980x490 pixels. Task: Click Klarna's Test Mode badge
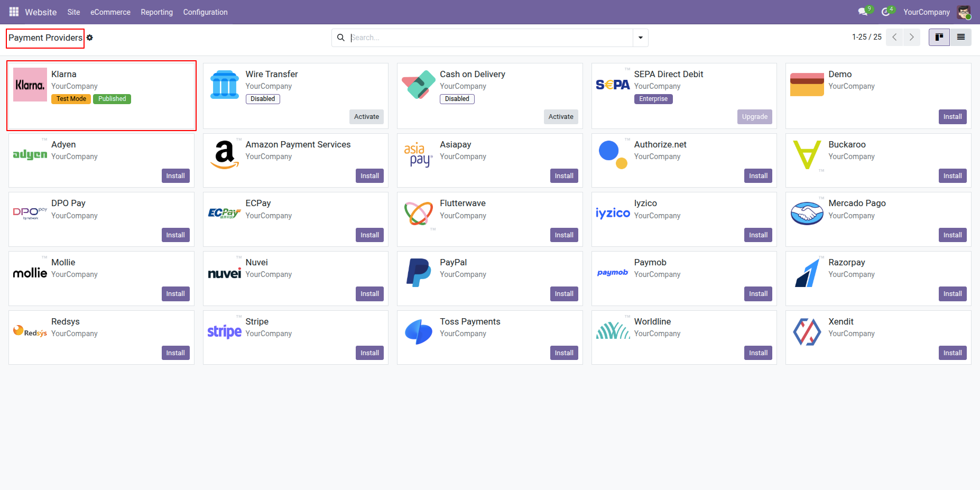point(71,99)
